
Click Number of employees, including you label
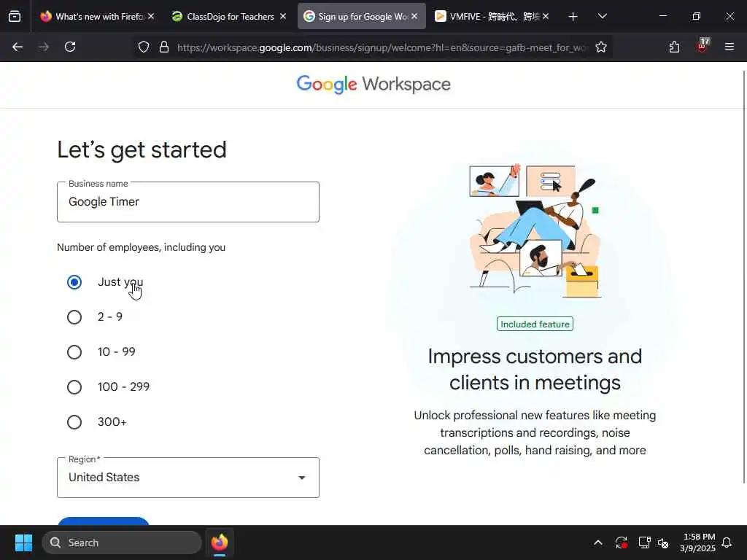click(141, 248)
